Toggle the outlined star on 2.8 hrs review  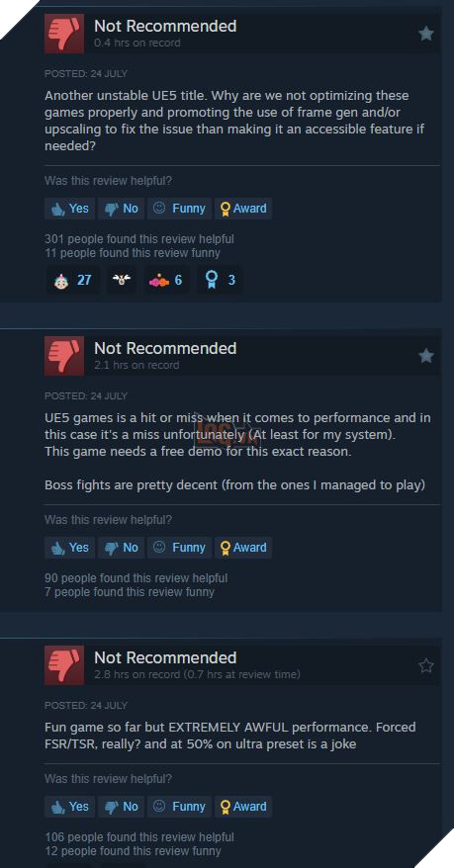pos(425,665)
